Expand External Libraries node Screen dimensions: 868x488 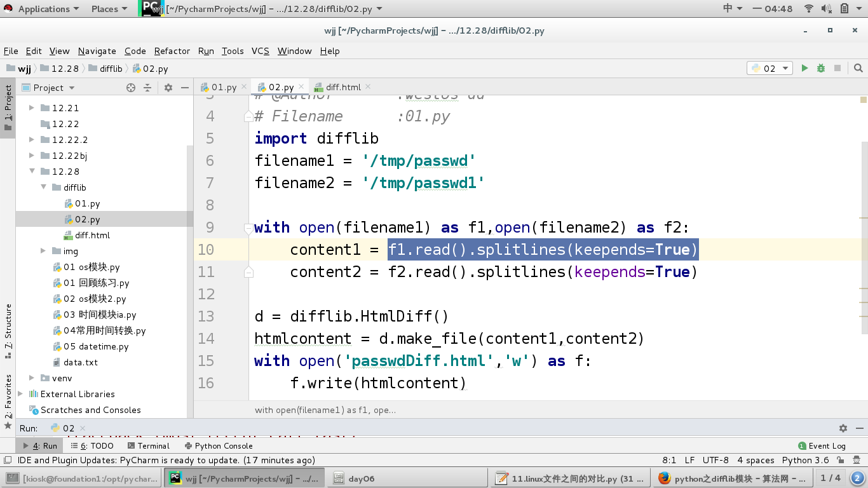coord(20,394)
